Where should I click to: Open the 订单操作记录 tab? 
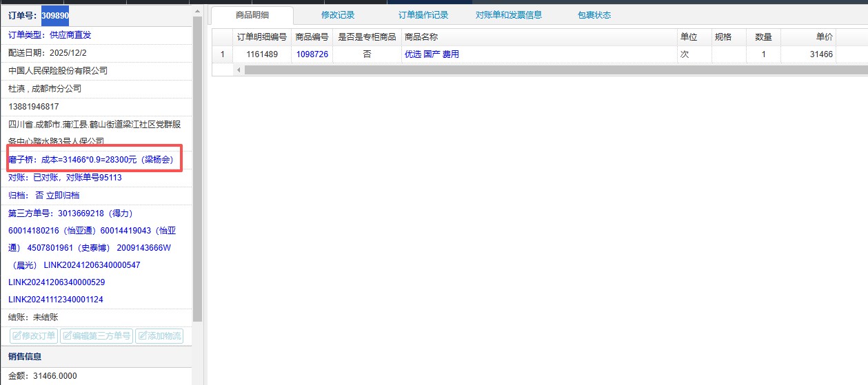[x=423, y=14]
